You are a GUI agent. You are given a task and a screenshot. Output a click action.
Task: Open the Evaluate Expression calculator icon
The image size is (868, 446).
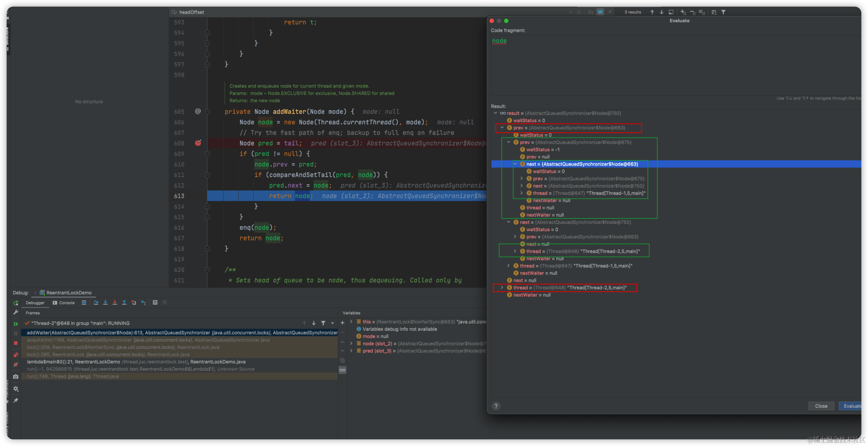(155, 302)
